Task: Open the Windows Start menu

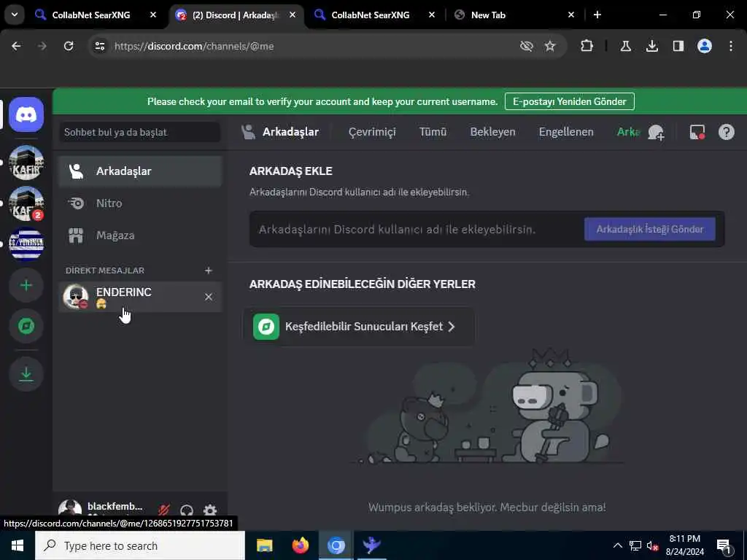Action: [x=18, y=545]
